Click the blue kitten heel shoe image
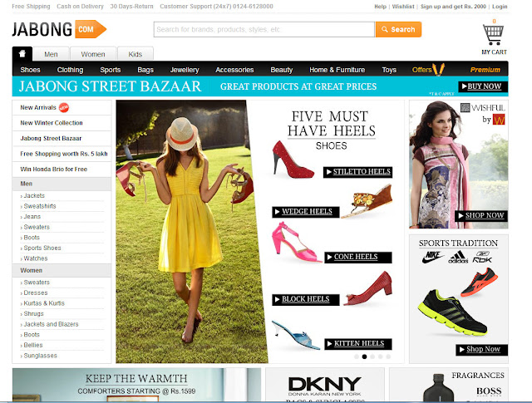This screenshot has height=403, width=532. [x=296, y=335]
